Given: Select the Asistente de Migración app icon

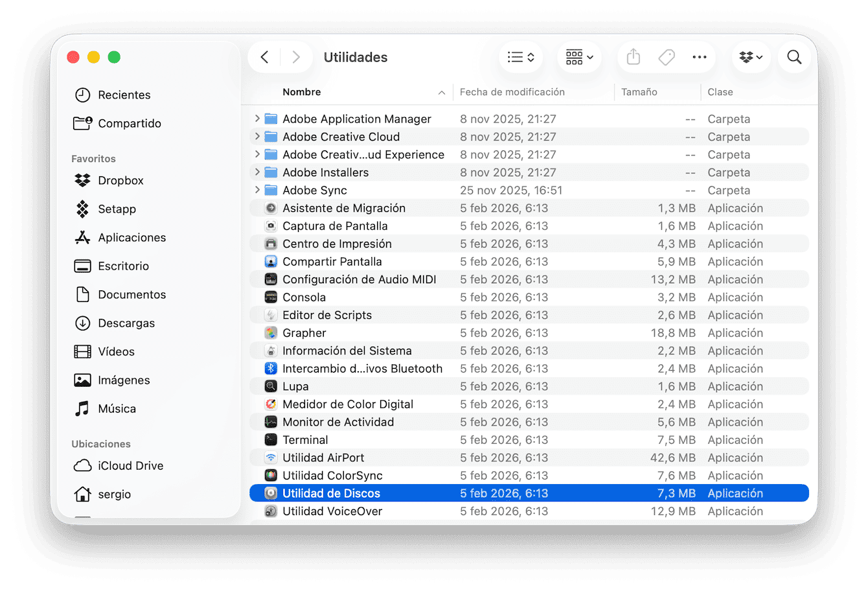Looking at the screenshot, I should pyautogui.click(x=271, y=208).
